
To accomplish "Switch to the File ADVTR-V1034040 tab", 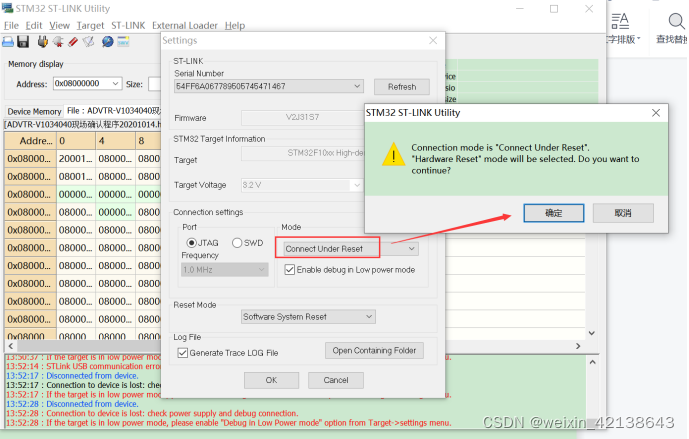I will click(114, 111).
